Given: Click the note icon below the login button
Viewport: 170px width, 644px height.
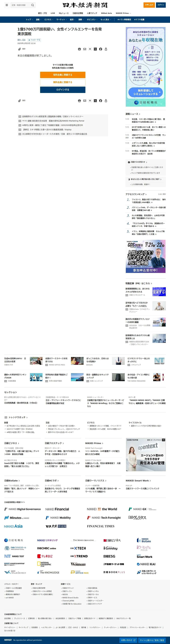Looking at the screenshot, I should click(x=90, y=101).
